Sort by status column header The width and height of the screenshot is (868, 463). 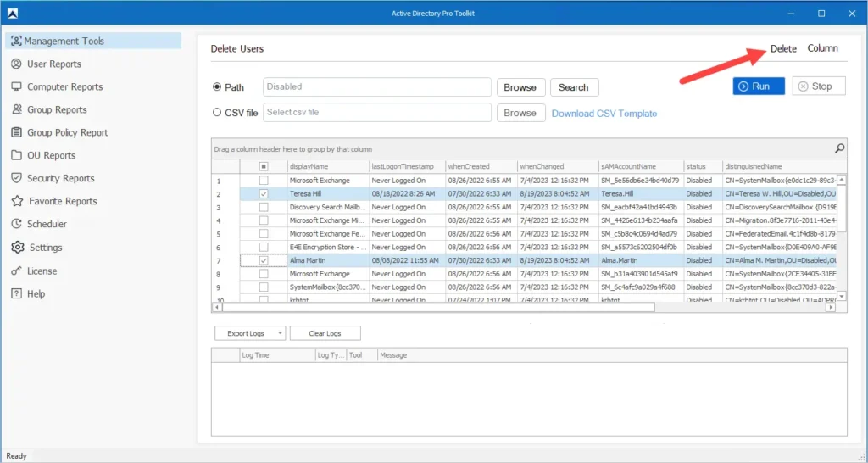[703, 166]
